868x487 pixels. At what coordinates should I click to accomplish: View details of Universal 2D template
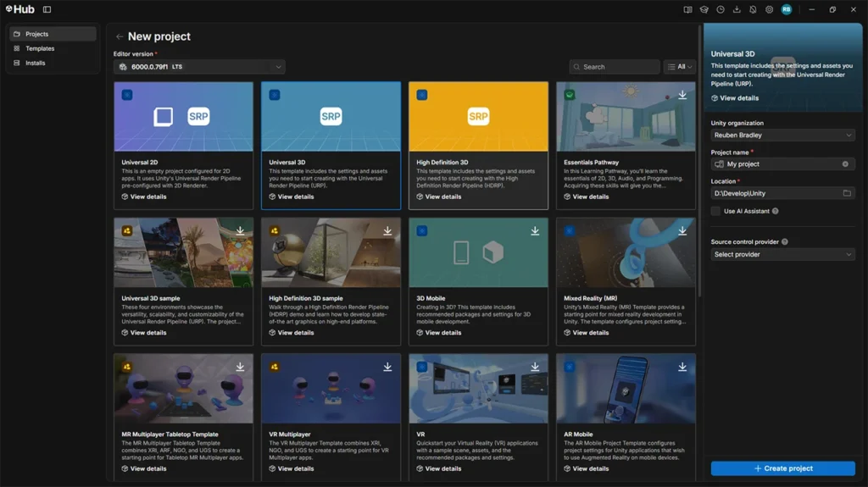point(144,196)
